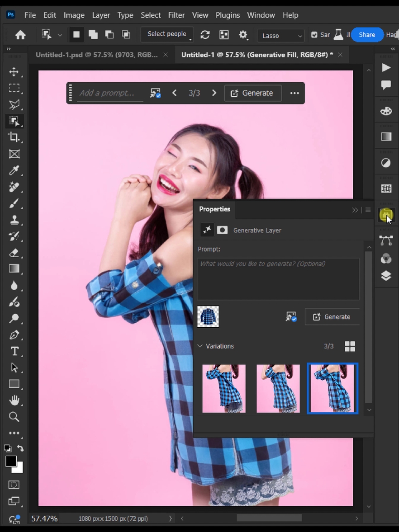Image resolution: width=399 pixels, height=532 pixels.
Task: Open the File menu
Action: point(30,15)
